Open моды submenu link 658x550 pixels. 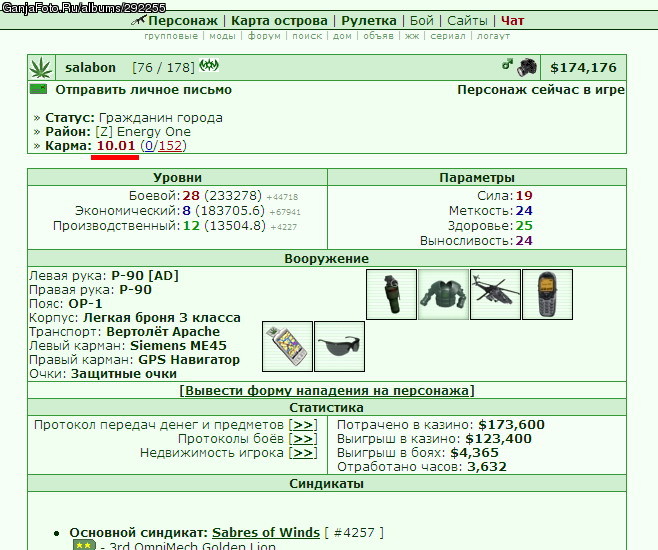(x=222, y=36)
